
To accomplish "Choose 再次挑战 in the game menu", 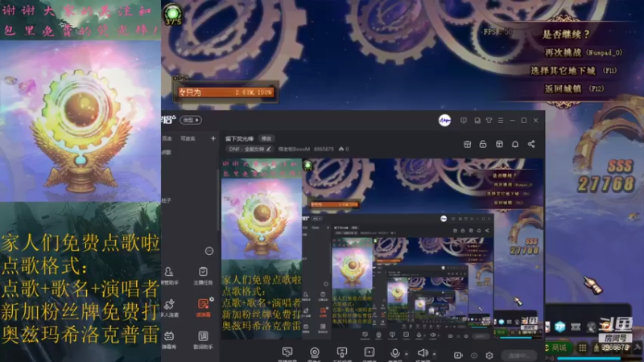I will tap(583, 52).
